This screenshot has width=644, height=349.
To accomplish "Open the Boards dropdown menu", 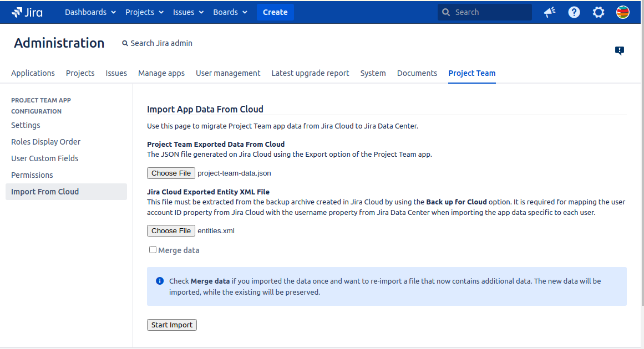I will click(230, 12).
